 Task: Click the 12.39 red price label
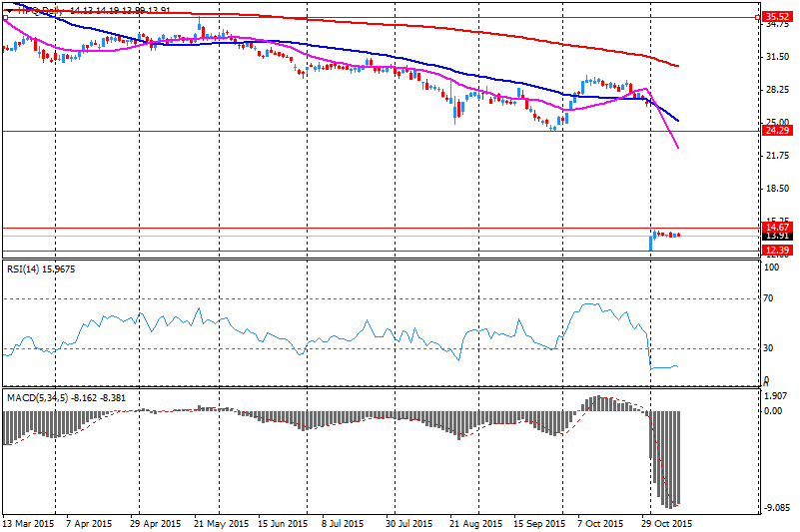tap(777, 250)
